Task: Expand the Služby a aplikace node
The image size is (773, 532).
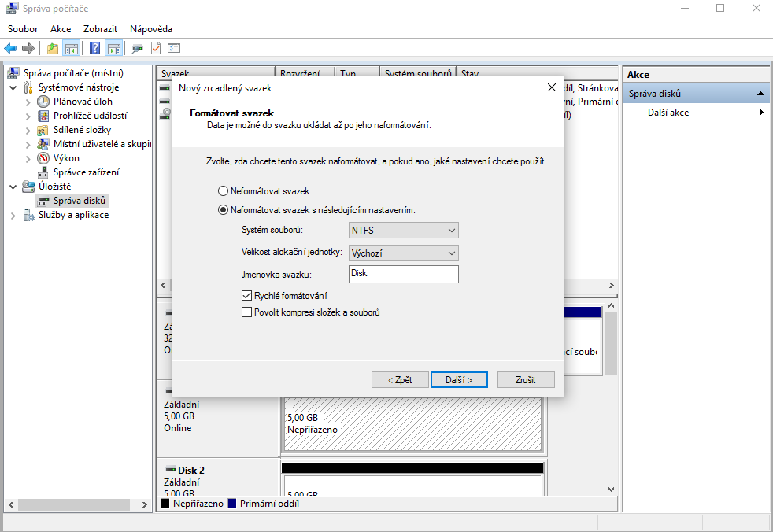Action: click(x=13, y=216)
